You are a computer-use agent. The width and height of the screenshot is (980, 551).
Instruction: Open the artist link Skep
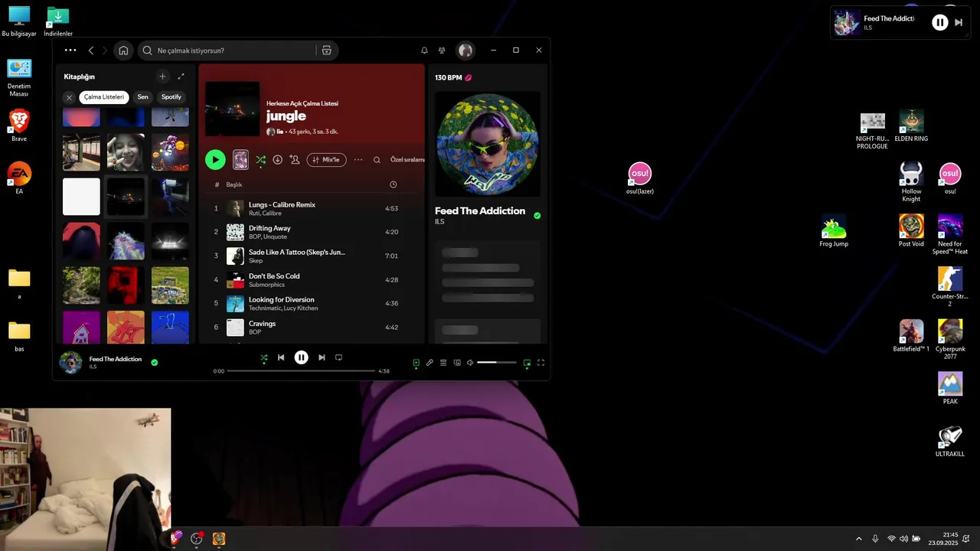coord(256,261)
